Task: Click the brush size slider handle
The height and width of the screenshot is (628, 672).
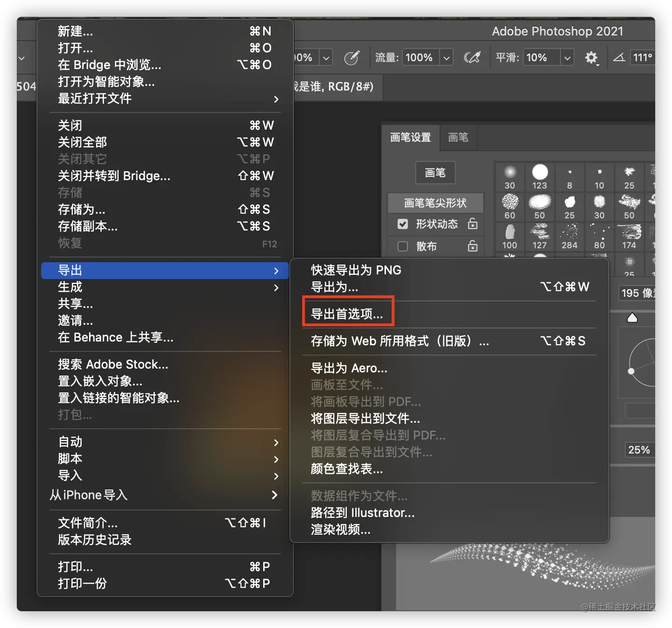Action: tap(632, 318)
